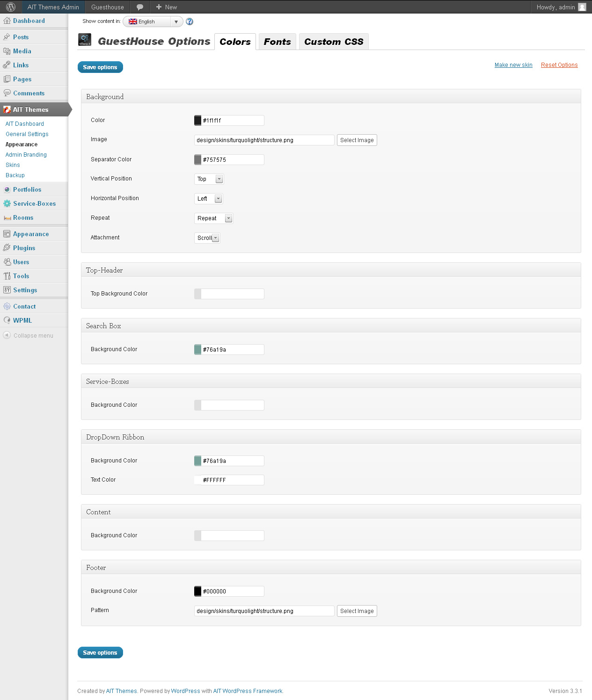
Task: Click the Service-Boxes gear icon
Action: click(x=7, y=203)
